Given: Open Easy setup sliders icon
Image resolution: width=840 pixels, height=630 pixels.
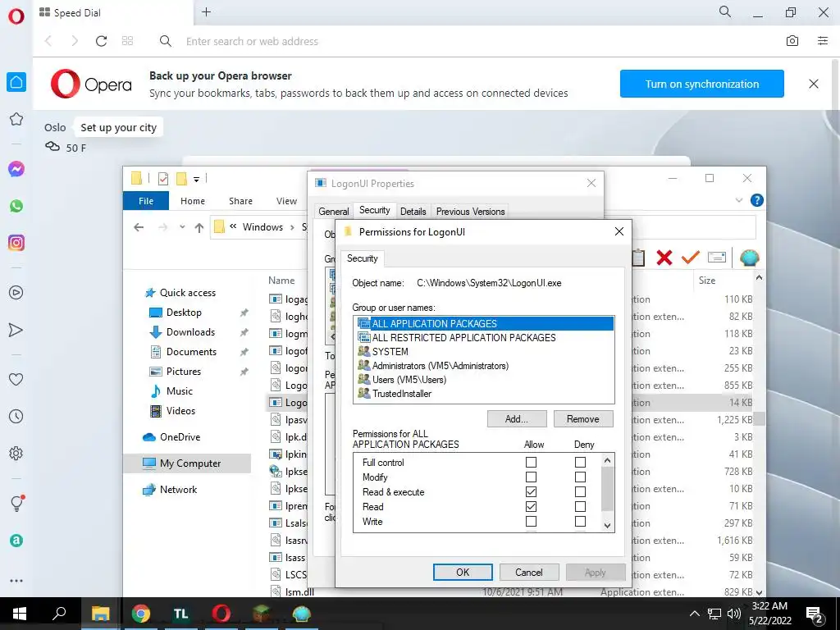Looking at the screenshot, I should tap(823, 41).
